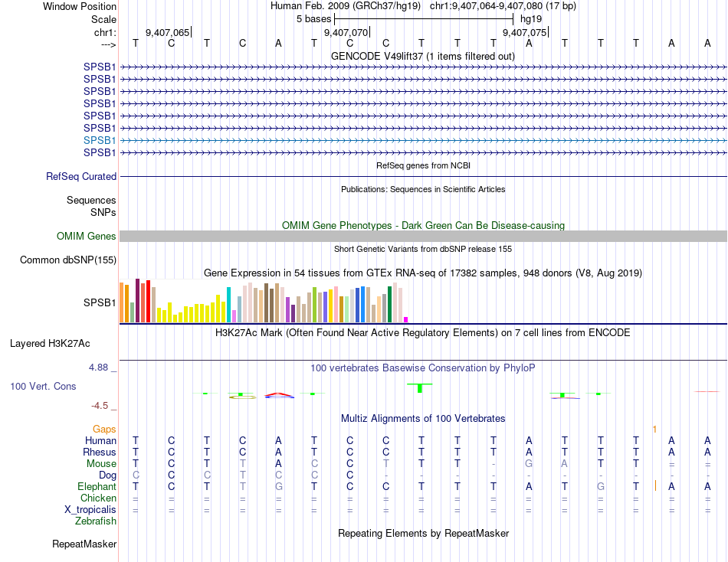Click 'Publications: Sequences in Scientific Articles' title
The image size is (728, 562).
click(x=423, y=189)
